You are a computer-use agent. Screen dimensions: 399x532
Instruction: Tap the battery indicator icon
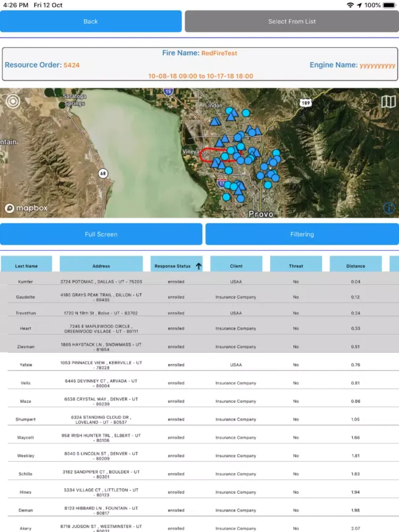[389, 5]
